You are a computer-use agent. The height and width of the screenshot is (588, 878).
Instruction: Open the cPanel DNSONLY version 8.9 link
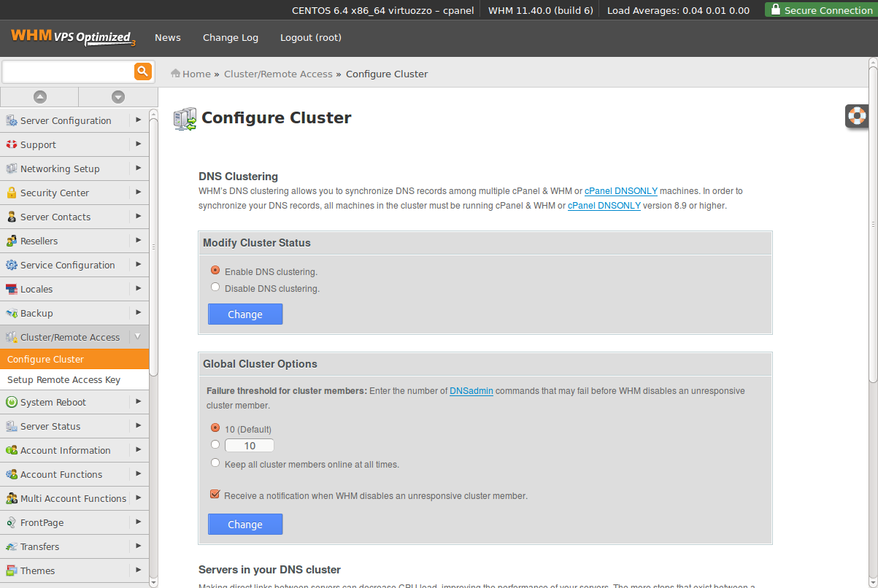[604, 206]
